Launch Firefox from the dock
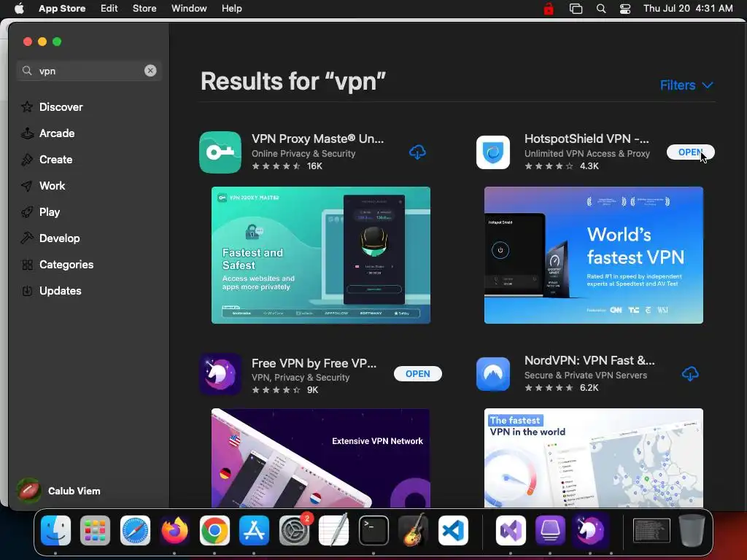747x560 pixels. coord(175,531)
